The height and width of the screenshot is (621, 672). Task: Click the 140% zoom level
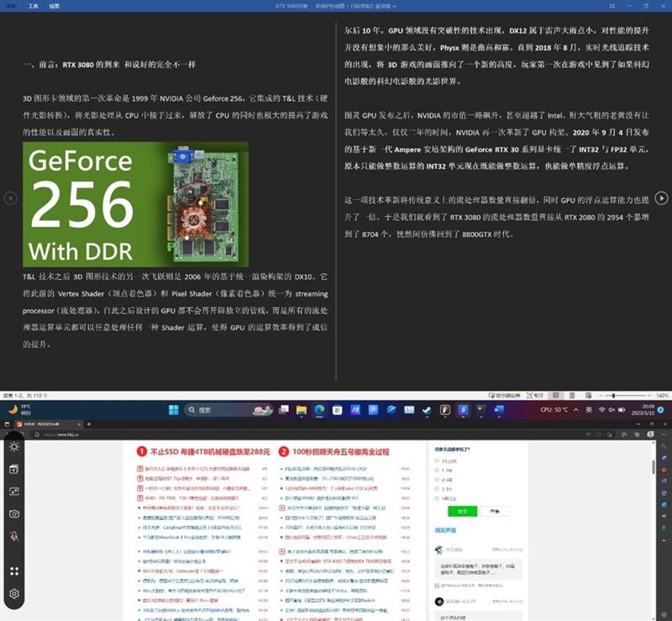coord(662,396)
